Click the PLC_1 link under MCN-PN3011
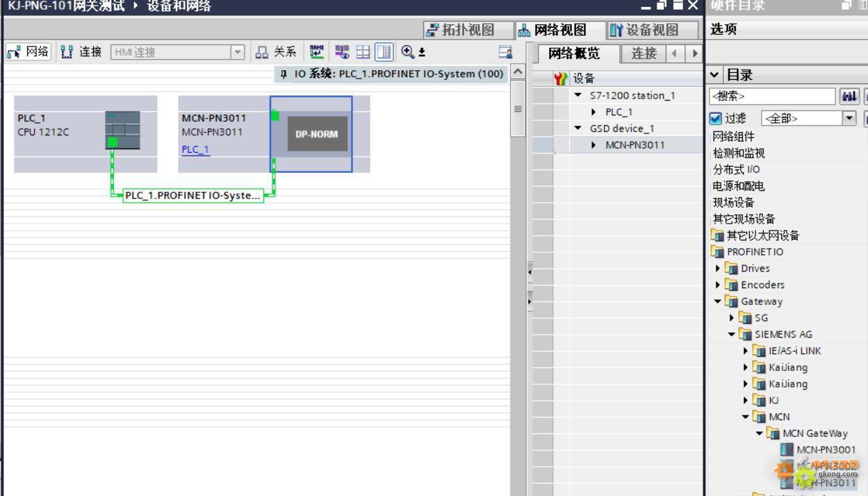 195,149
